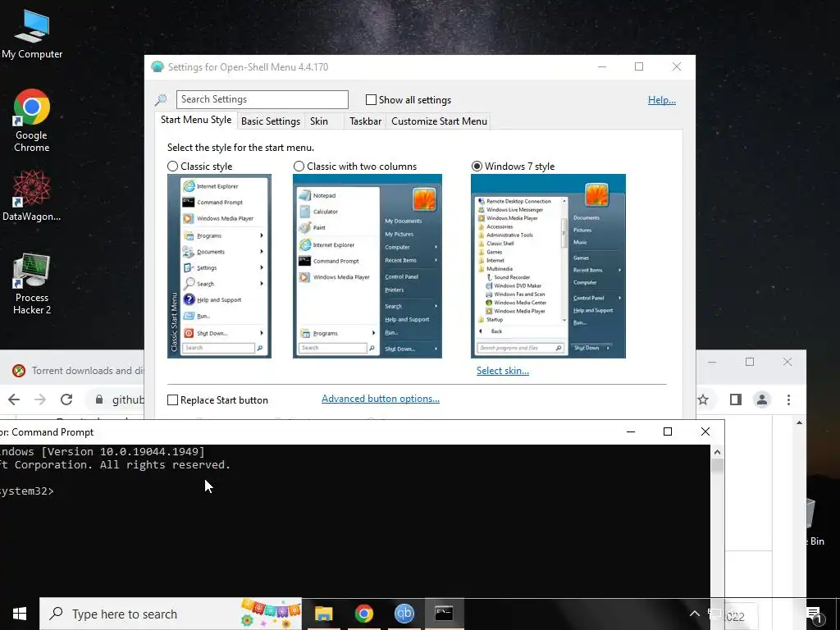Click the Windows 7 style preview thumbnail
Screen dimensions: 840x630
click(548, 267)
